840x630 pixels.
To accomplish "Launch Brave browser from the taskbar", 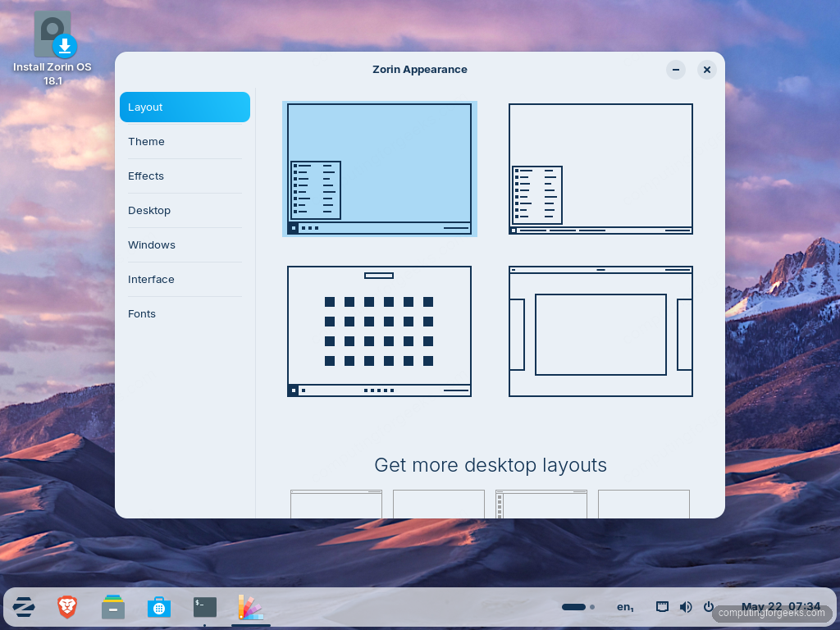I will point(67,607).
